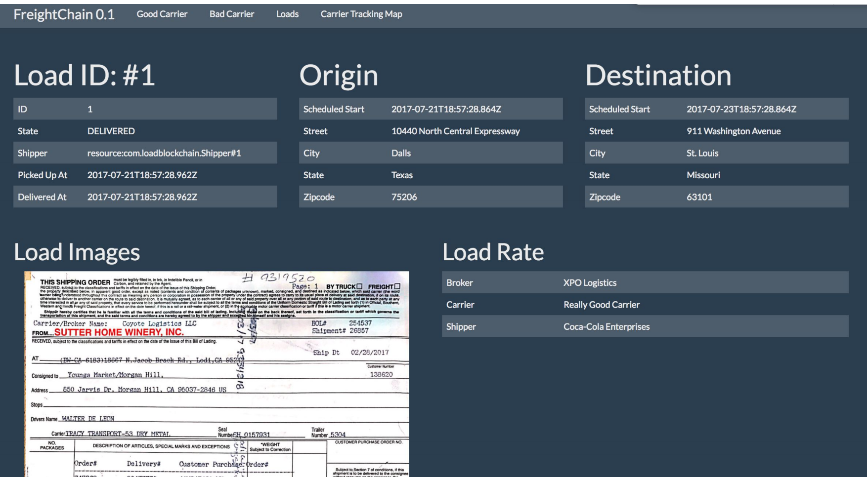Click the Carrier label in Load Rate
This screenshot has height=477, width=868.
460,305
